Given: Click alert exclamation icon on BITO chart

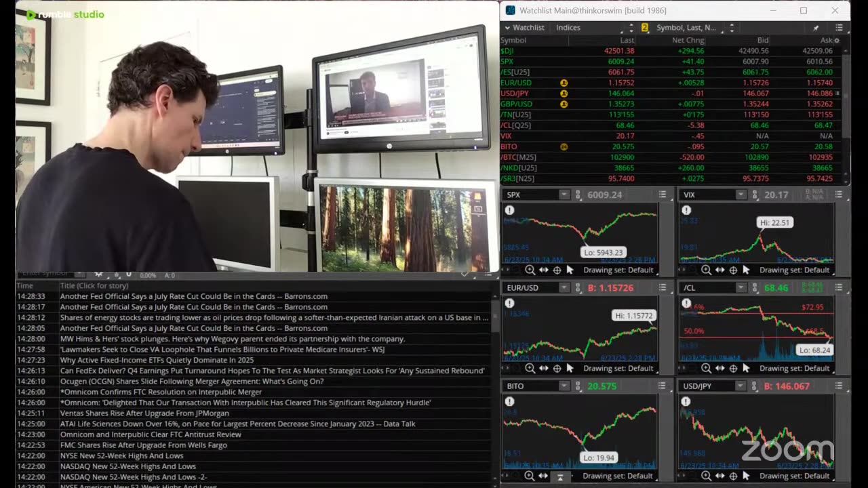Looking at the screenshot, I should coord(509,401).
